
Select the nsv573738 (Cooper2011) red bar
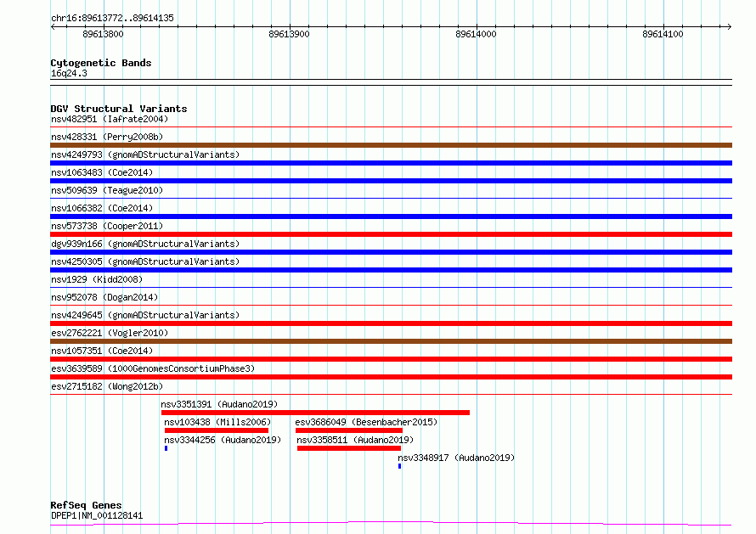[x=391, y=234]
